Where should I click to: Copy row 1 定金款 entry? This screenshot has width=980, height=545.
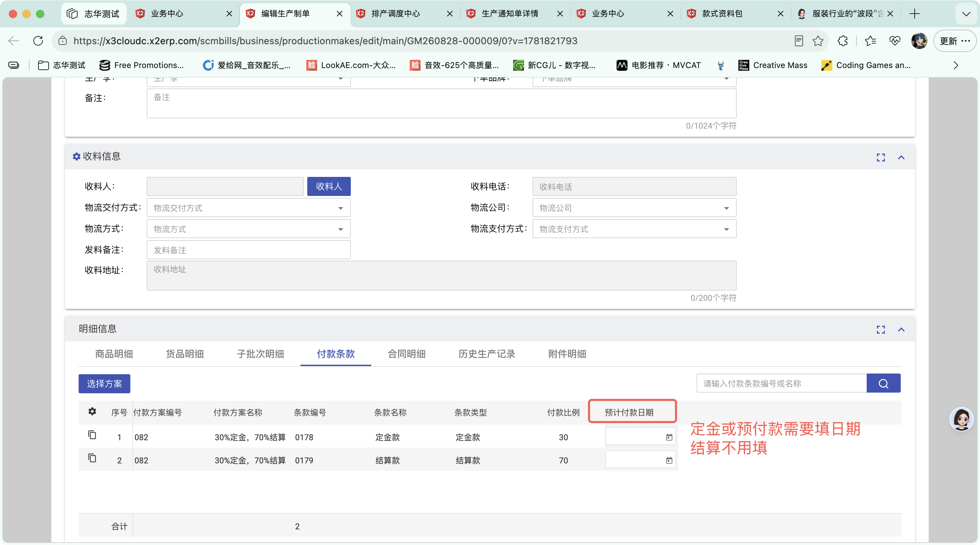point(92,435)
